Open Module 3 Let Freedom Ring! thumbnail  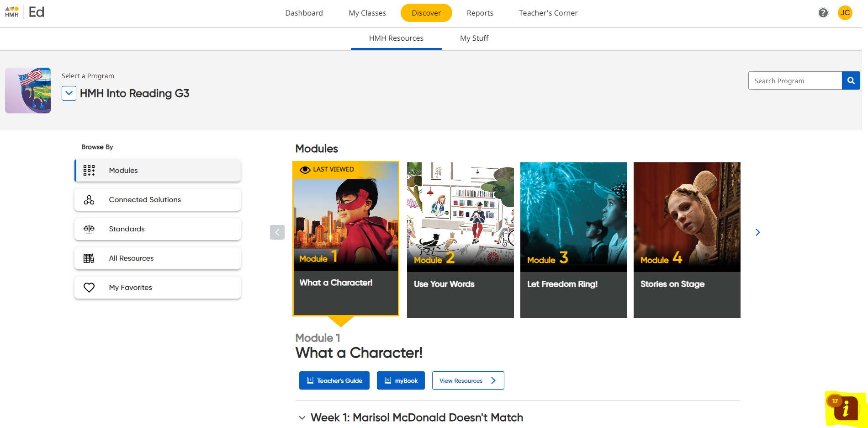(x=573, y=240)
